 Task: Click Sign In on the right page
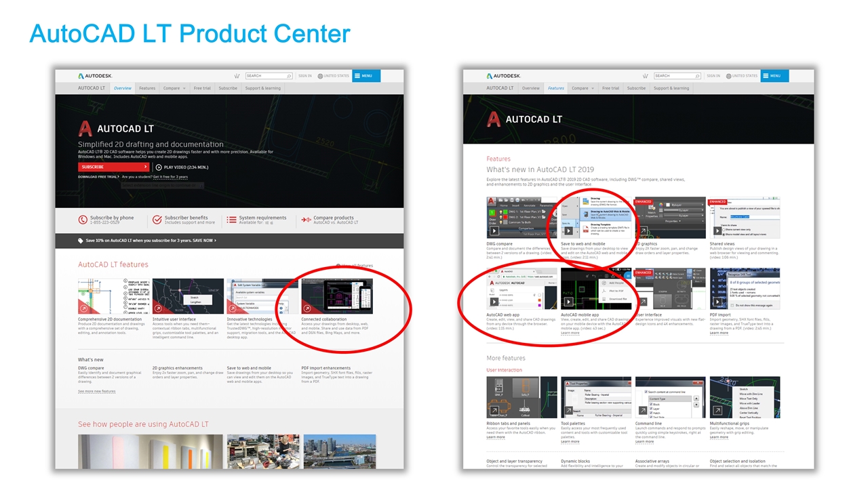[713, 76]
